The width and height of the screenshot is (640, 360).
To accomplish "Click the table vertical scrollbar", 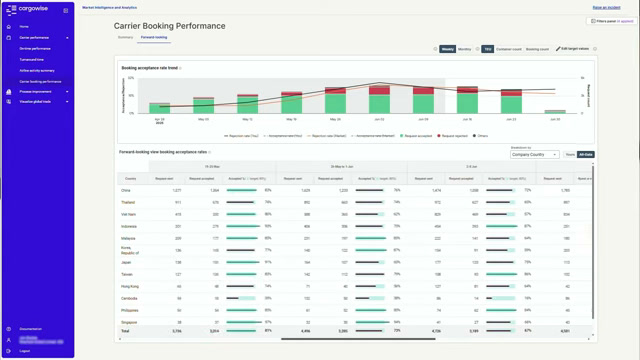I will pyautogui.click(x=593, y=241).
